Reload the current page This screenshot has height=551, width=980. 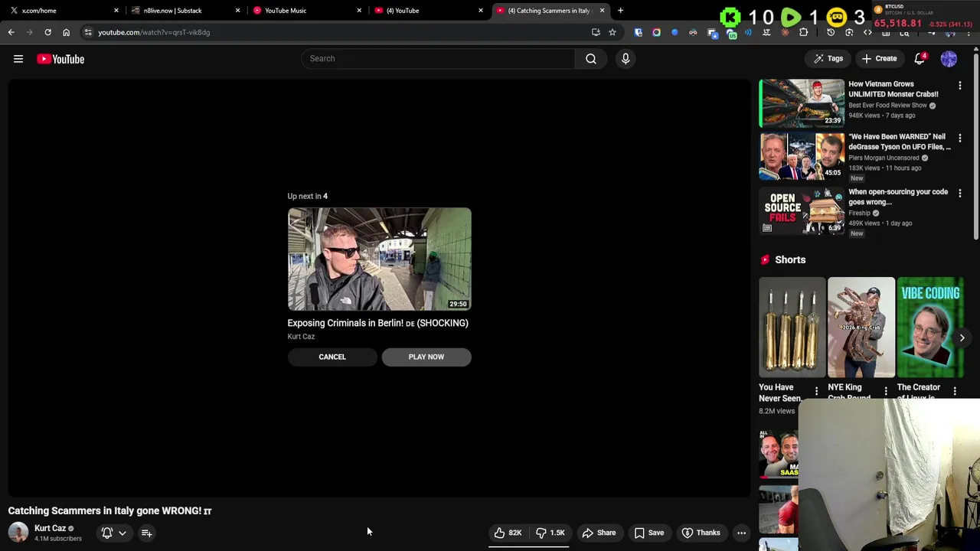tap(47, 32)
